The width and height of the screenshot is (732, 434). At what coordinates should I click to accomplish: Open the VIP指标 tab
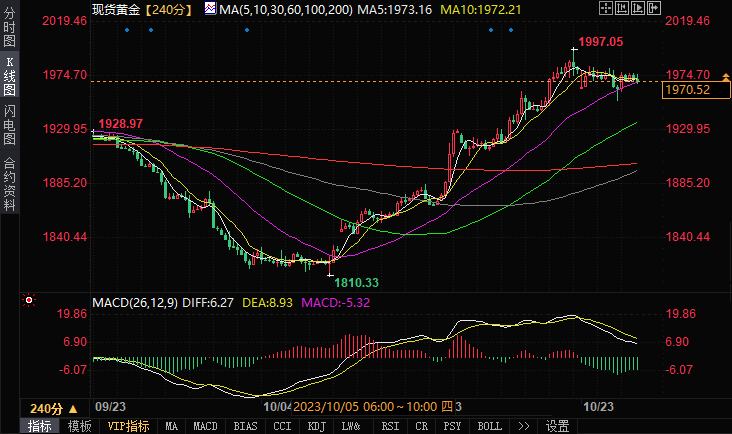tap(128, 426)
